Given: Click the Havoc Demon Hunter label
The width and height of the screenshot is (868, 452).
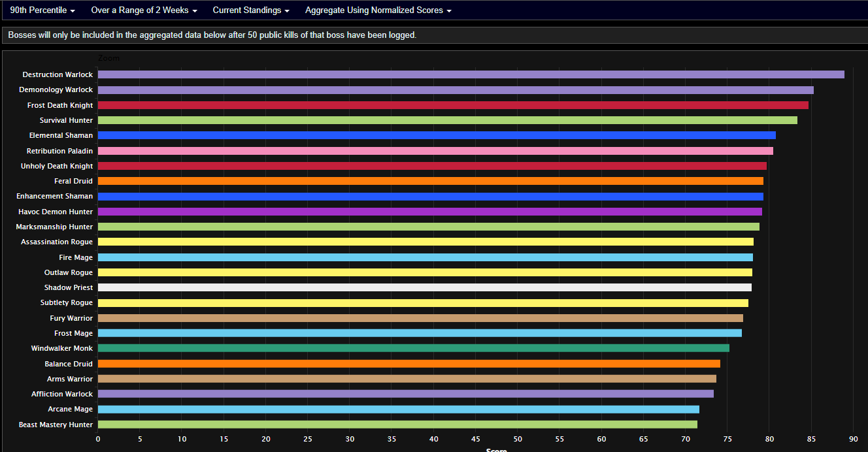Looking at the screenshot, I should click(x=56, y=212).
